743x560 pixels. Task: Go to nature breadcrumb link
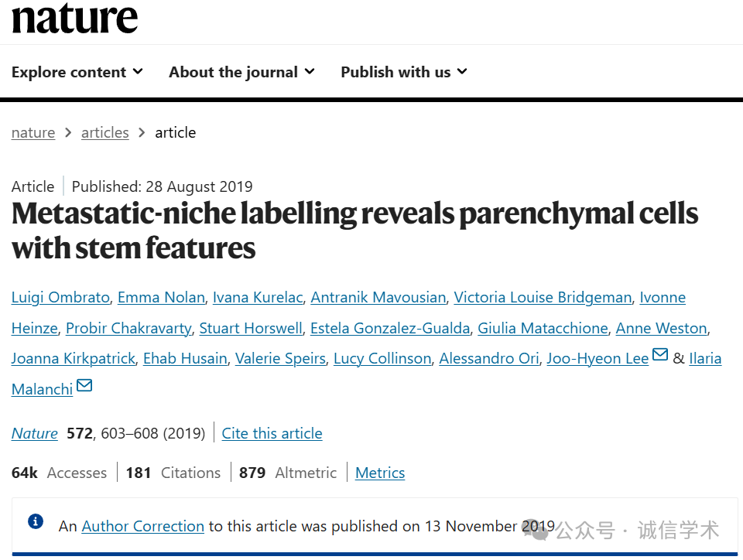(x=33, y=132)
